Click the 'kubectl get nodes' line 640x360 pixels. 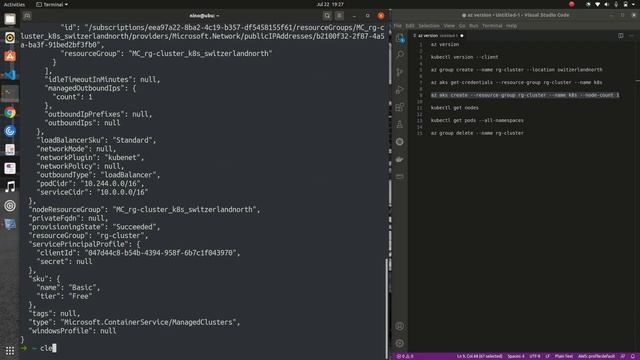(455, 108)
